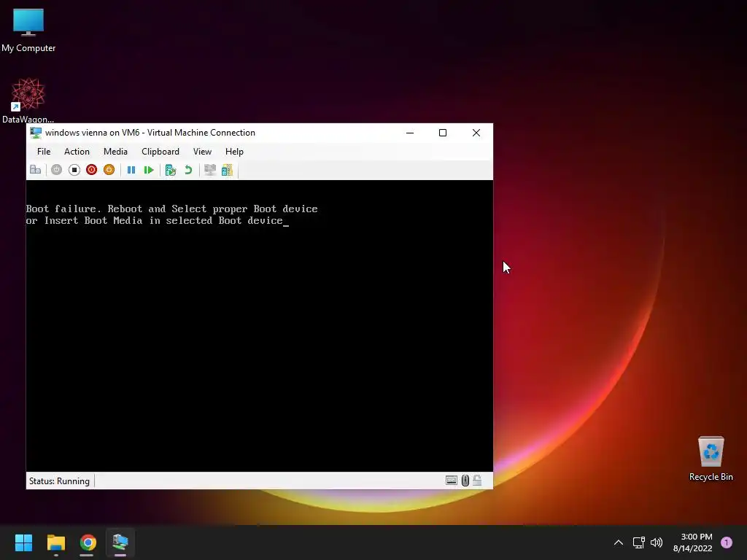This screenshot has height=560, width=747.
Task: Open Google Chrome from taskbar
Action: tap(88, 542)
